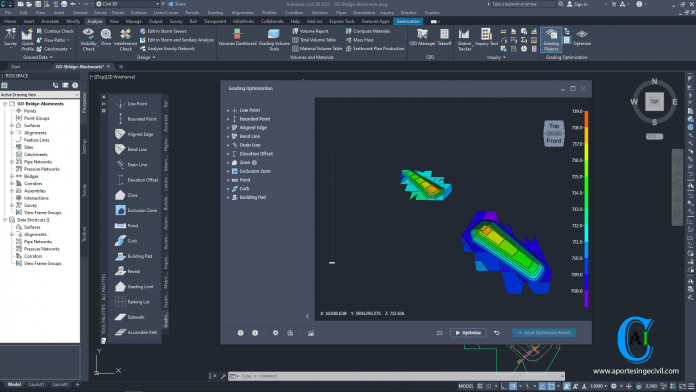This screenshot has width=696, height=392.
Task: Click Contour Check in ribbon
Action: pos(55,31)
